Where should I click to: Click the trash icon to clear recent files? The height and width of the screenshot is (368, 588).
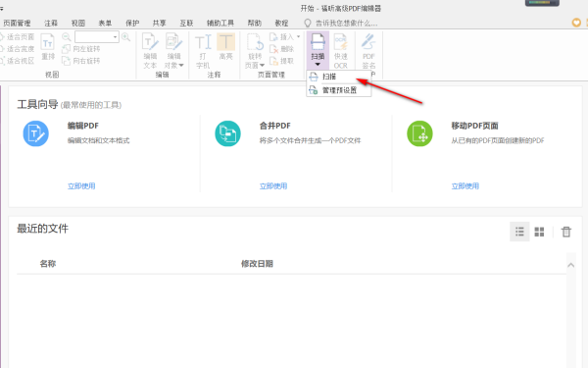[566, 232]
